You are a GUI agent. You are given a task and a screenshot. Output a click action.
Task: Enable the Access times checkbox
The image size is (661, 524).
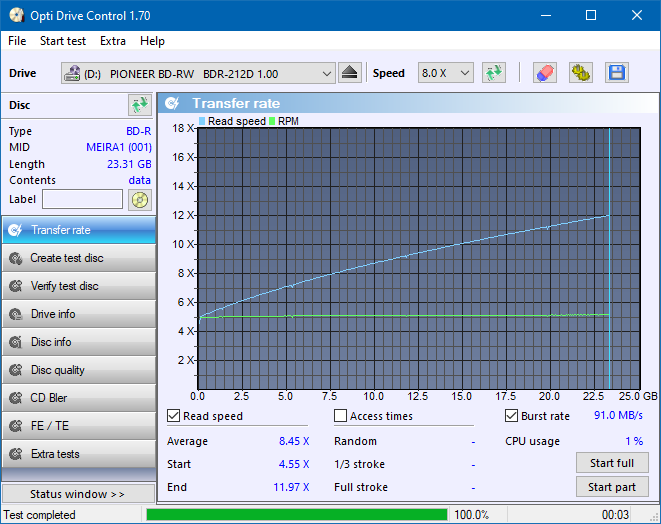341,416
